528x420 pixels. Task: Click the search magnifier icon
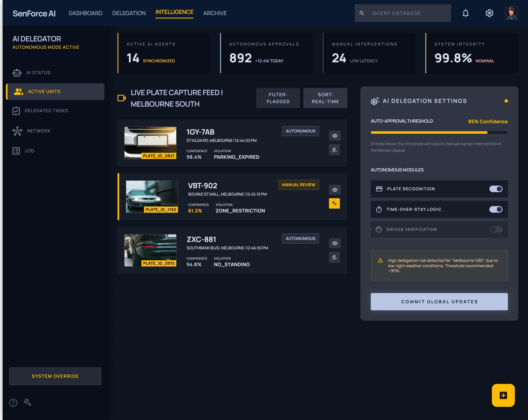coord(362,13)
